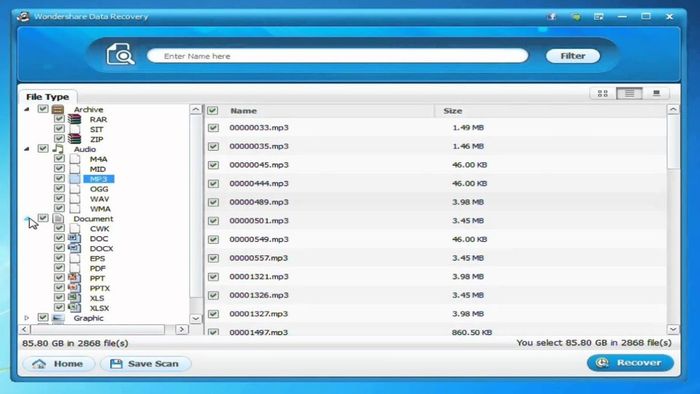The image size is (700, 394).
Task: Click the PPTX file type icon
Action: (x=75, y=287)
